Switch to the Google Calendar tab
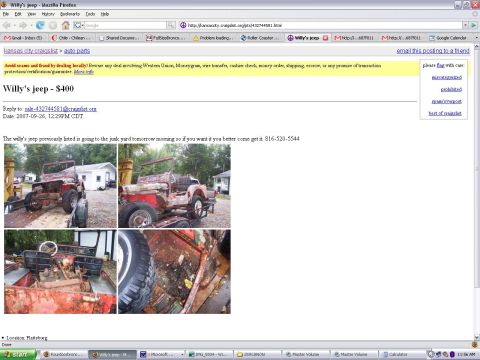 click(448, 38)
